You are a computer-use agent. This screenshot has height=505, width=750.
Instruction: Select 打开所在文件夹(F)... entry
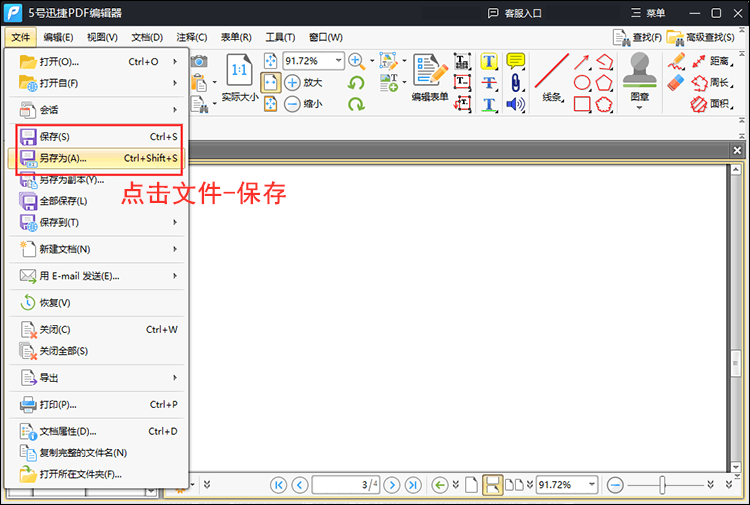(97, 474)
